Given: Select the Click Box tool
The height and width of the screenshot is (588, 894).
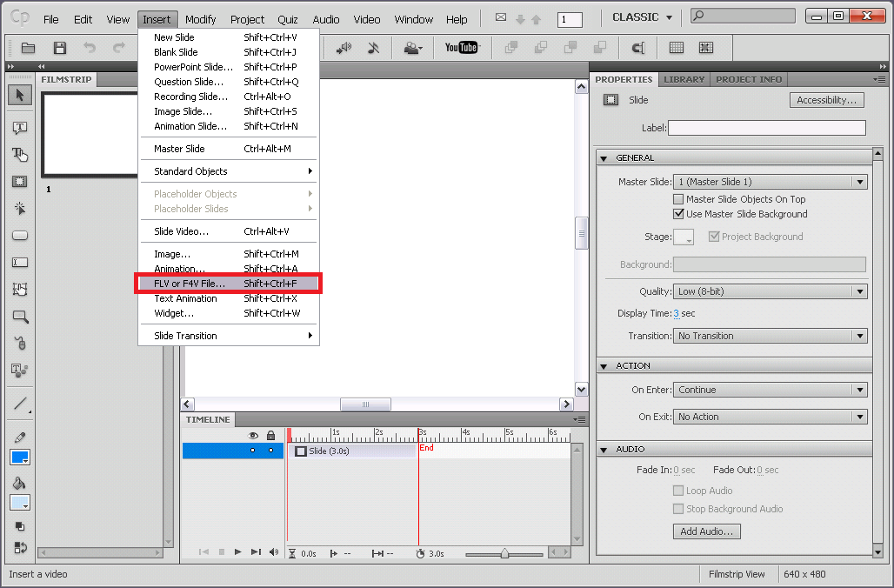Looking at the screenshot, I should coord(20,208).
